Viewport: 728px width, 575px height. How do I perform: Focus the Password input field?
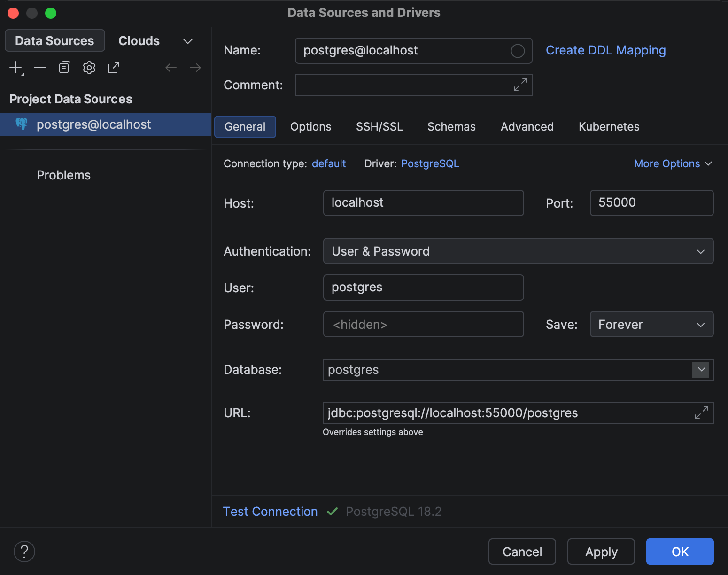pyautogui.click(x=423, y=324)
